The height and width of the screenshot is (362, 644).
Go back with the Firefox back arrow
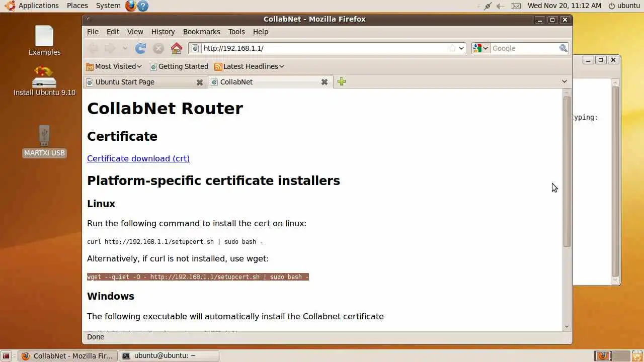[93, 48]
